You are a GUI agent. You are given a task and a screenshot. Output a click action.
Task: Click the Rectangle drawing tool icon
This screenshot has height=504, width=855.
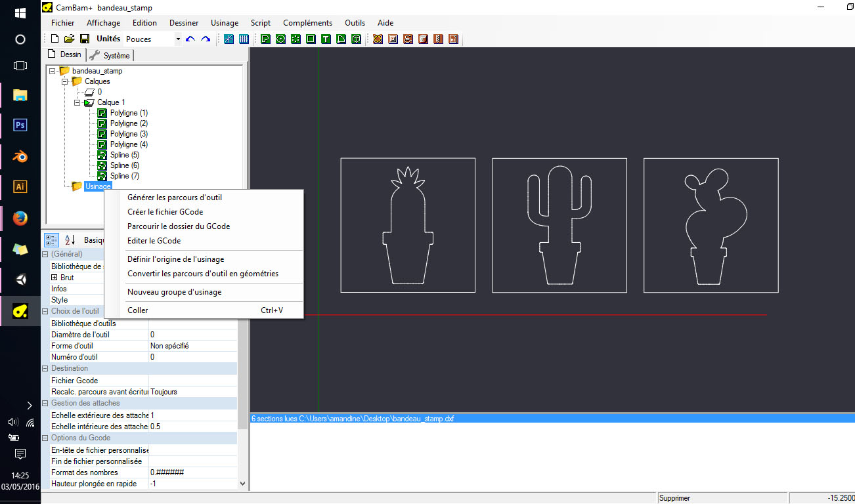click(x=311, y=39)
